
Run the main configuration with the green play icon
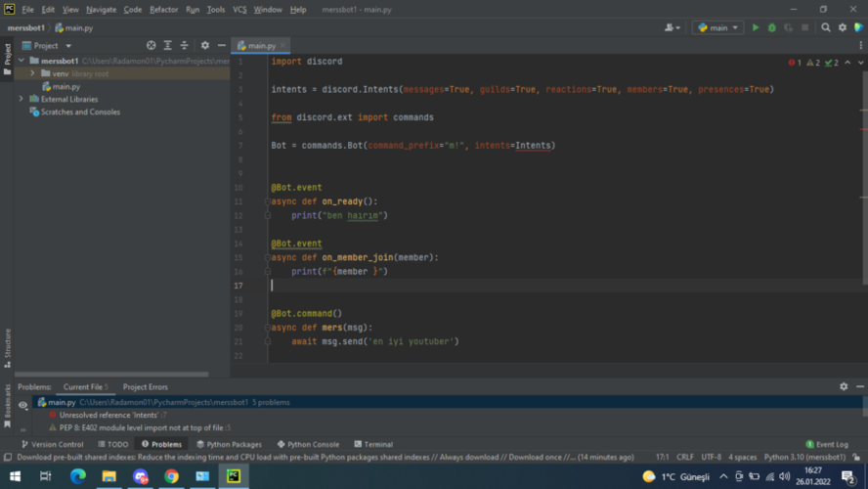coord(755,27)
